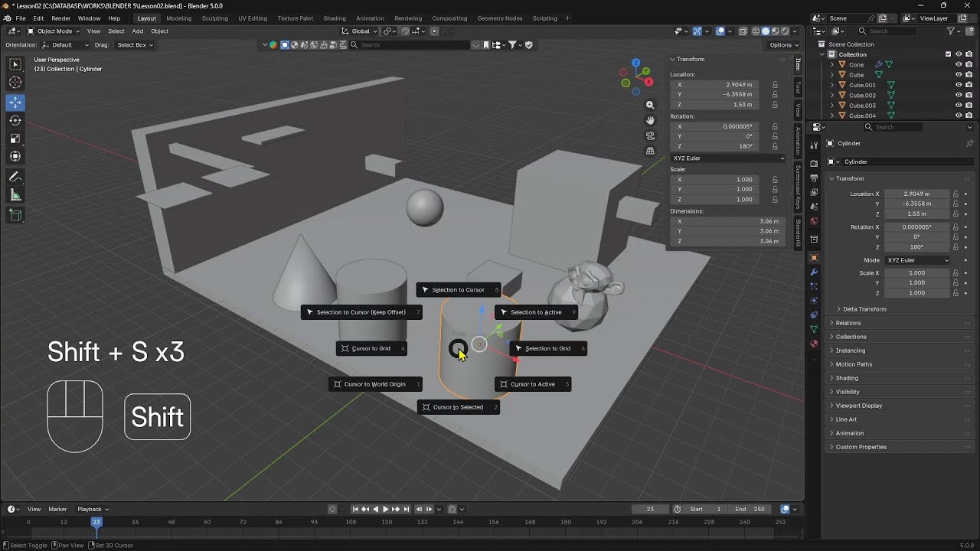Screen dimensions: 980x551
Task: Hide Cone with its eye icon
Action: (959, 65)
